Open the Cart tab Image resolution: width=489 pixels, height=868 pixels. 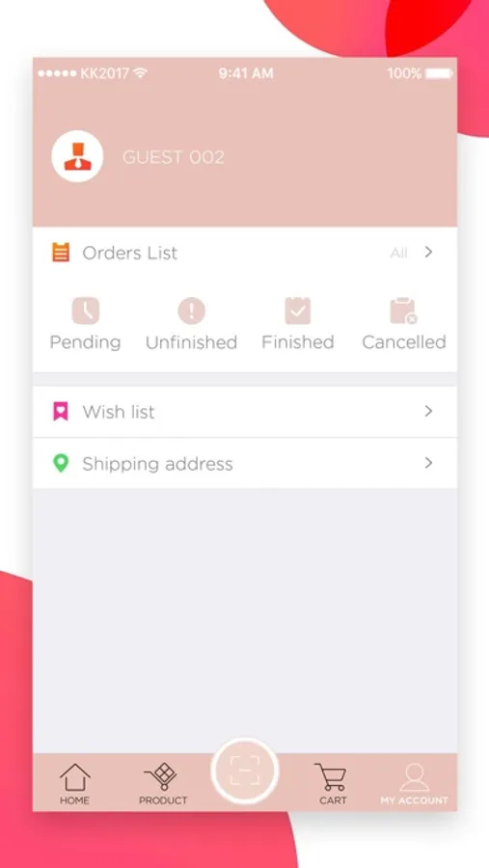333,783
